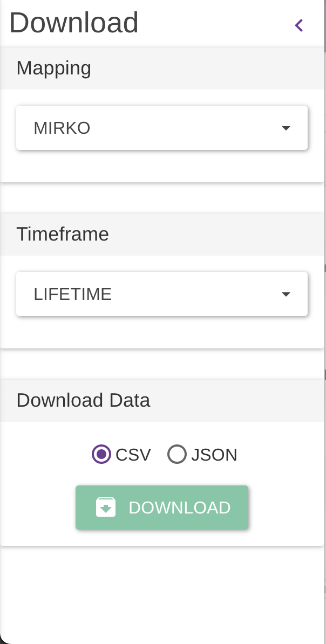Click the Mapping section header
The height and width of the screenshot is (644, 326).
[x=54, y=68]
